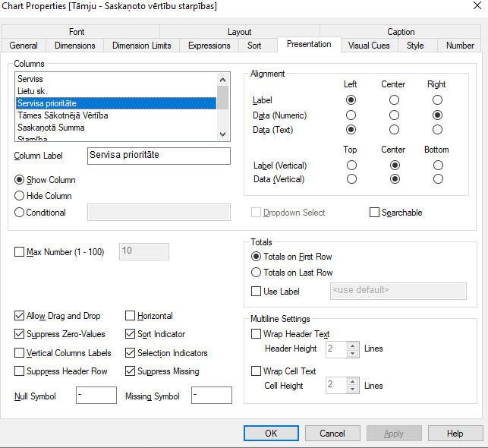The width and height of the screenshot is (488, 448).
Task: Click the Cancel button
Action: point(332,434)
